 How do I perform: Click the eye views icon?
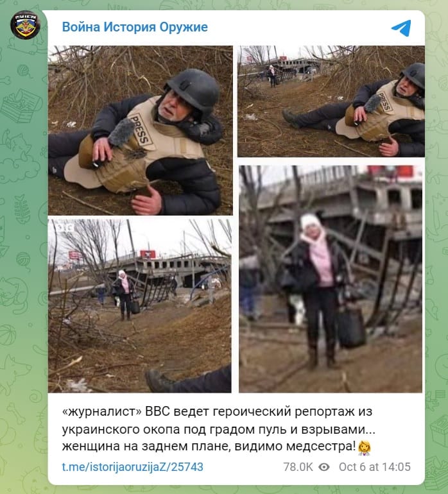tap(323, 467)
